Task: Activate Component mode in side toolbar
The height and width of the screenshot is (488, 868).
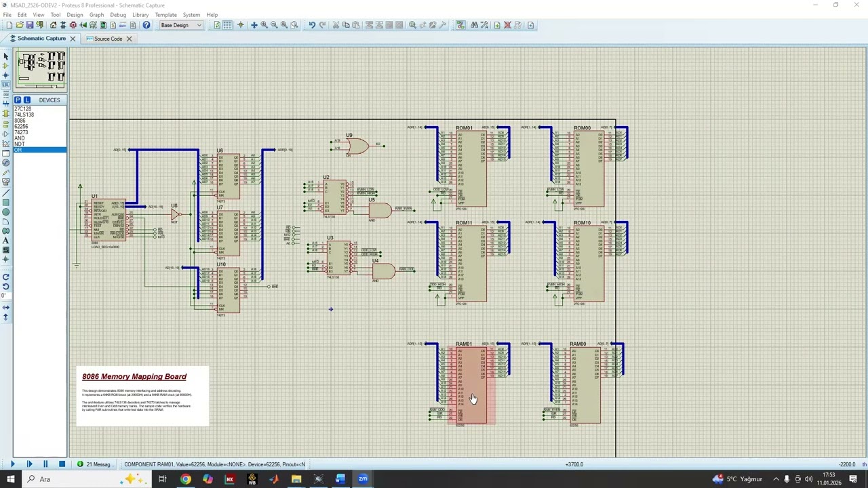Action: pos(5,66)
